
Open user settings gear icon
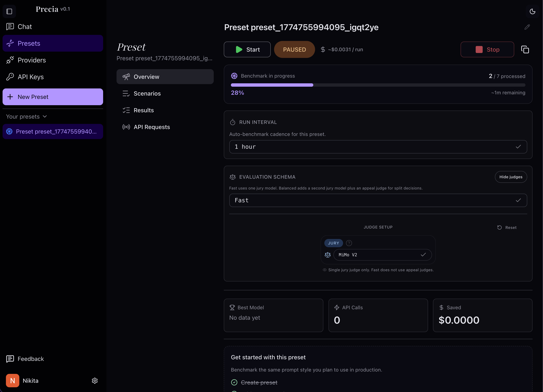(x=95, y=381)
